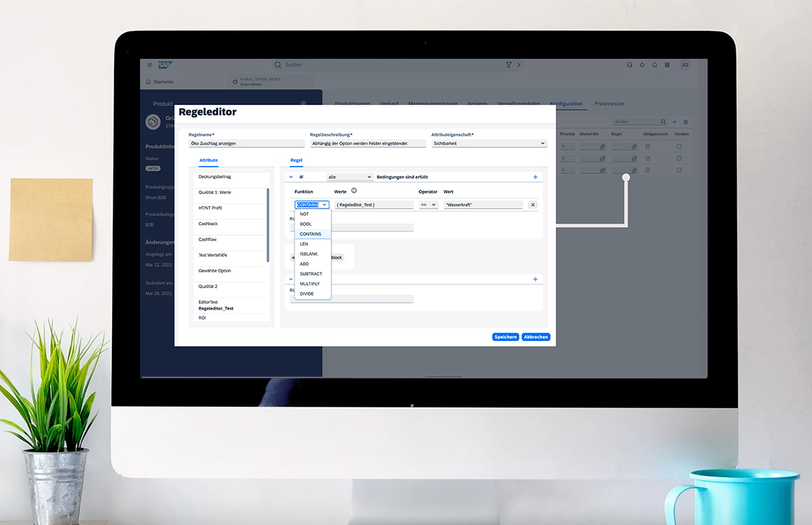Screen dimensions: 812x525
Task: Open the notifications bell icon
Action: tap(654, 65)
